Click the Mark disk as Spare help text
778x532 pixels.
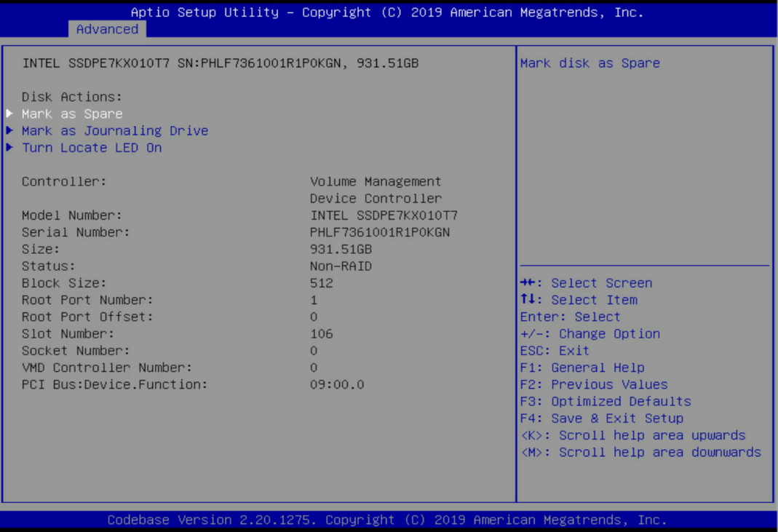(591, 63)
